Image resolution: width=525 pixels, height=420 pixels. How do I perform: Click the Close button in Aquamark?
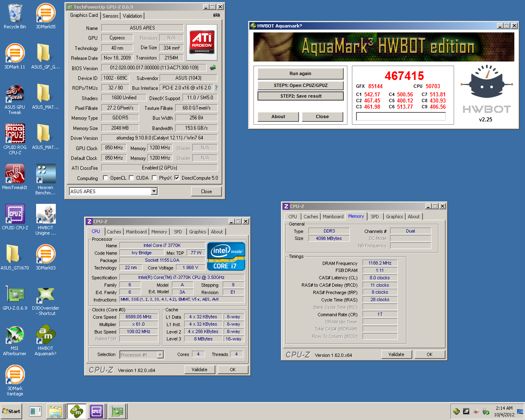click(x=322, y=117)
